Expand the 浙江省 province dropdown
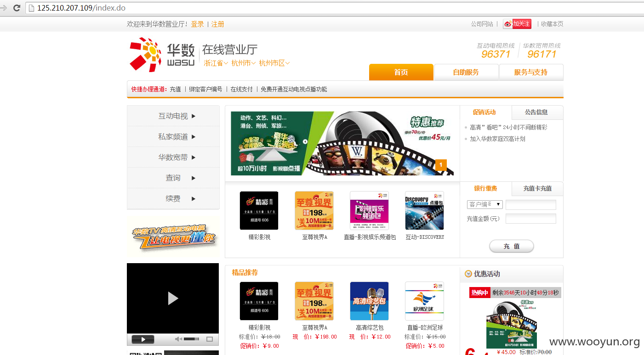This screenshot has height=355, width=644. tap(216, 63)
